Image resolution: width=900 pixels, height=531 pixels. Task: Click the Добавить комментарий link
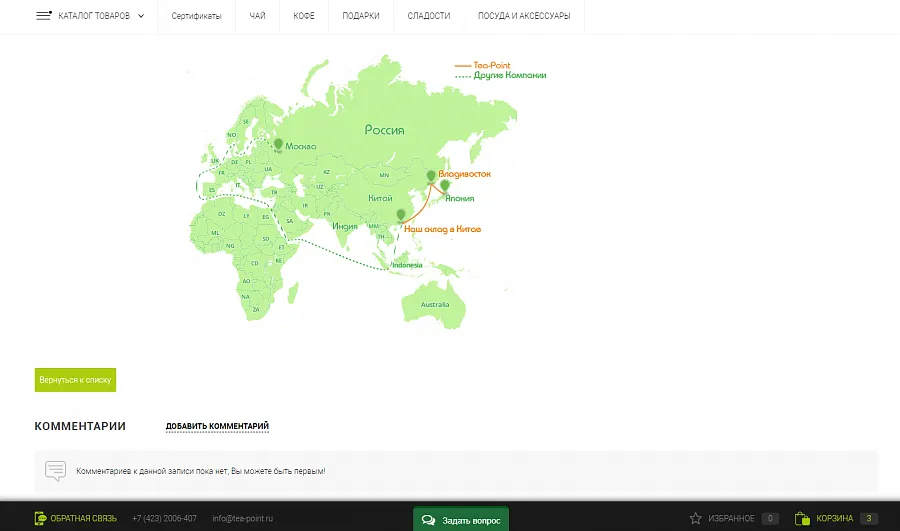(x=217, y=426)
